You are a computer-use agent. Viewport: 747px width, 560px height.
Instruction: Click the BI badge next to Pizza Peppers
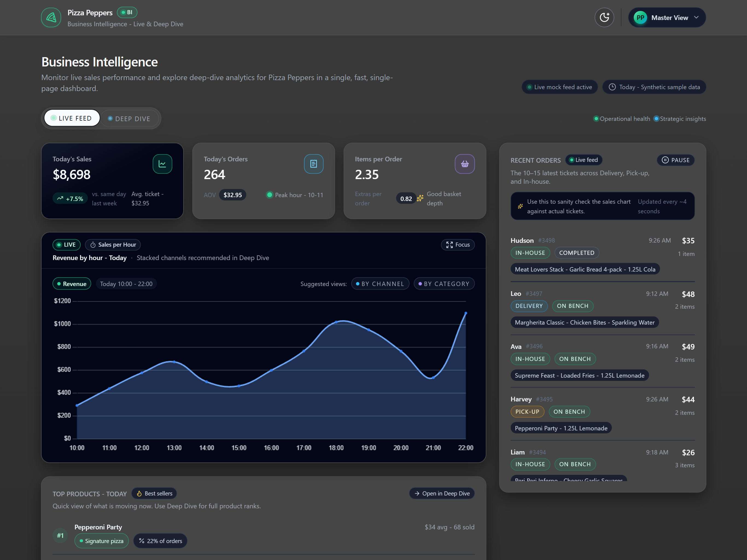[x=127, y=13]
